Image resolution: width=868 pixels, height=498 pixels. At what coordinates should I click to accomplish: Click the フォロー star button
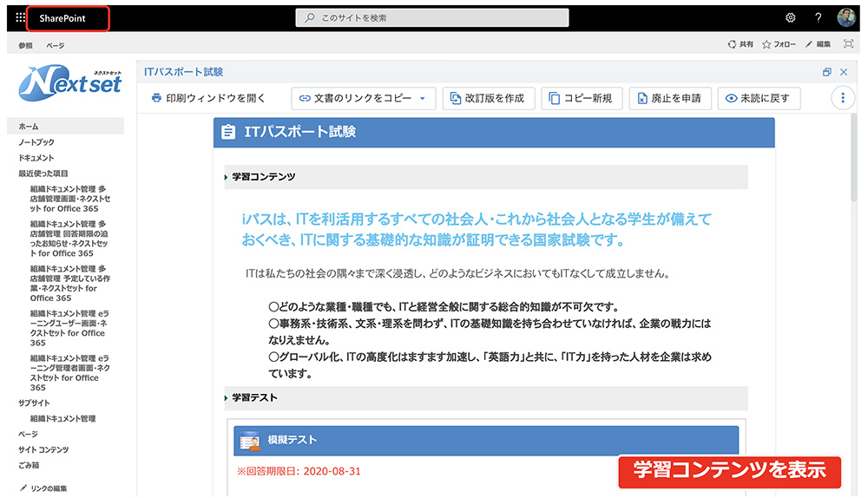779,44
